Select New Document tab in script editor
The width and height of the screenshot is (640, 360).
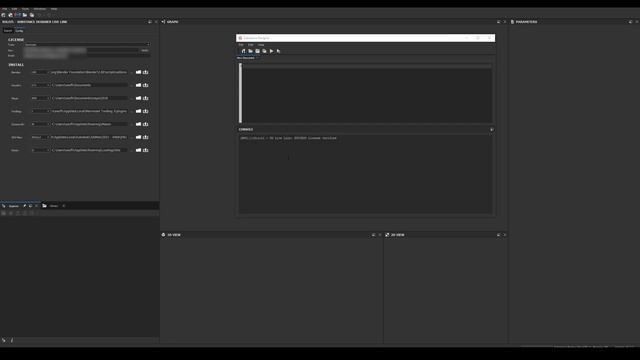pos(247,58)
